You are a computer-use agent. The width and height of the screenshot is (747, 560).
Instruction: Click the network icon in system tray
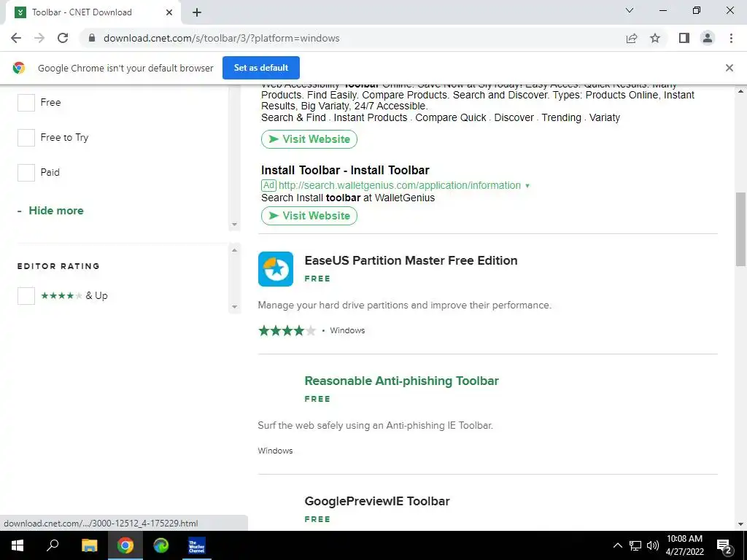click(635, 545)
